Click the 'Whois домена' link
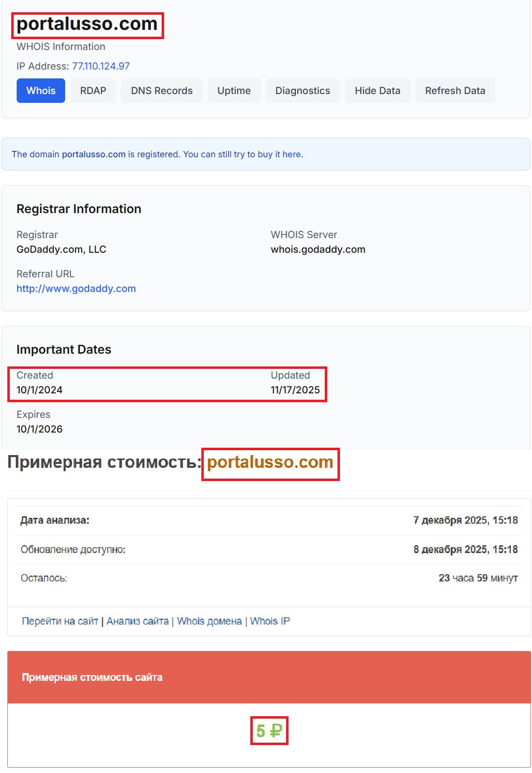 coord(208,621)
